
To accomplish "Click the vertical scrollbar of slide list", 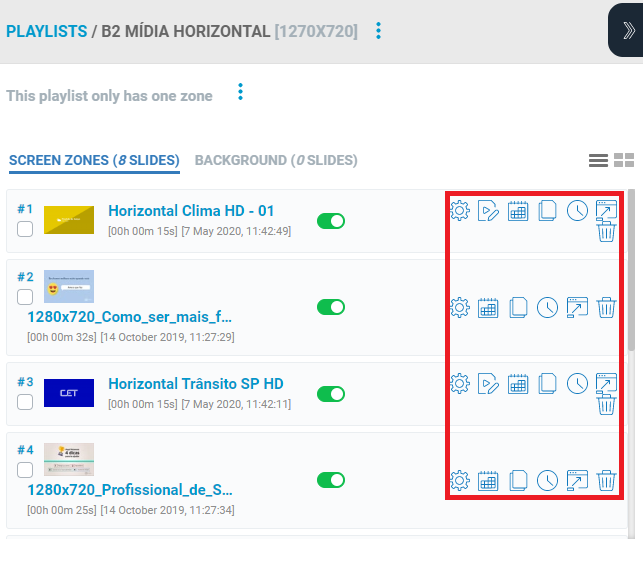I will click(632, 271).
